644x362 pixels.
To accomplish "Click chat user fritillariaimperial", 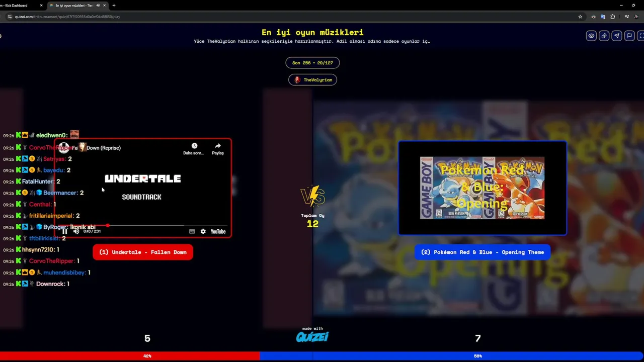I will pyautogui.click(x=51, y=216).
